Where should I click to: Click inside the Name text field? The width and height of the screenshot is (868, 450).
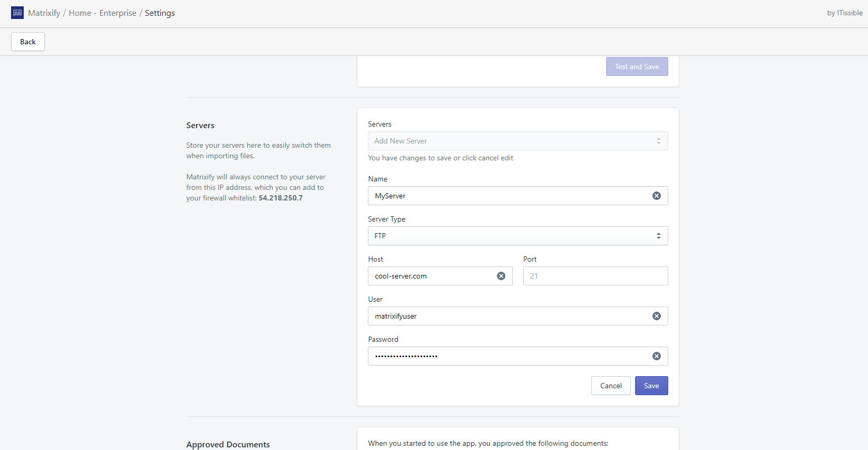tap(506, 196)
